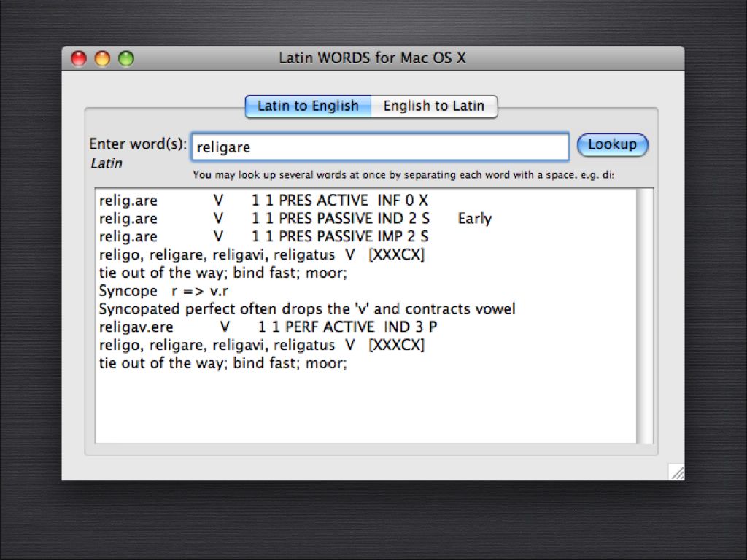Click the first relig.are PRES ACTIVE INF line
747x560 pixels.
point(263,201)
